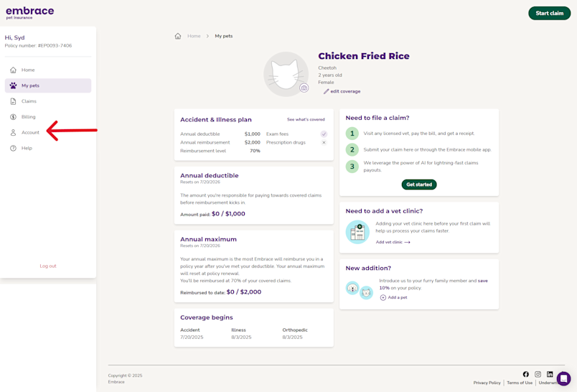The image size is (577, 392).
Task: Click the Copyright © 2025 footer text
Action: pos(125,375)
